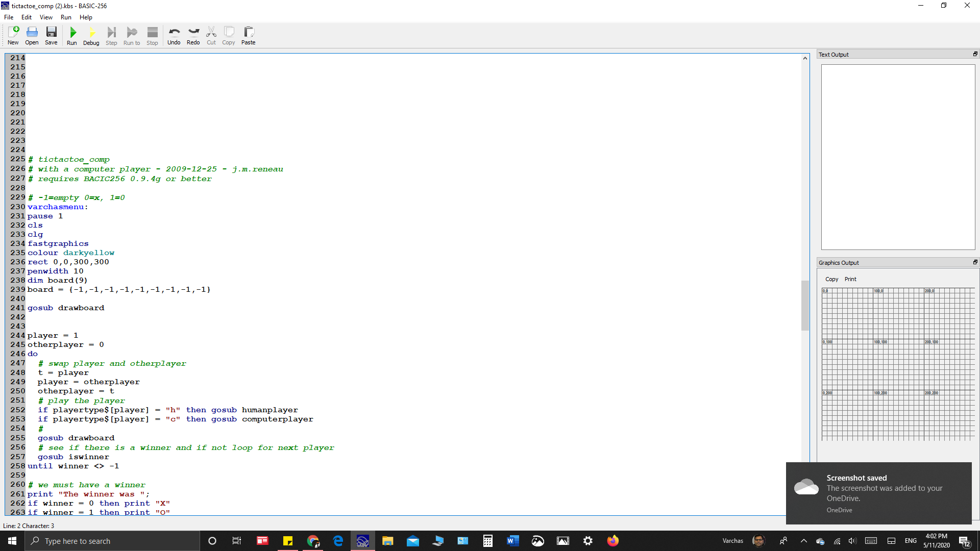Click the Run to toolbar icon
980x551 pixels.
132,36
